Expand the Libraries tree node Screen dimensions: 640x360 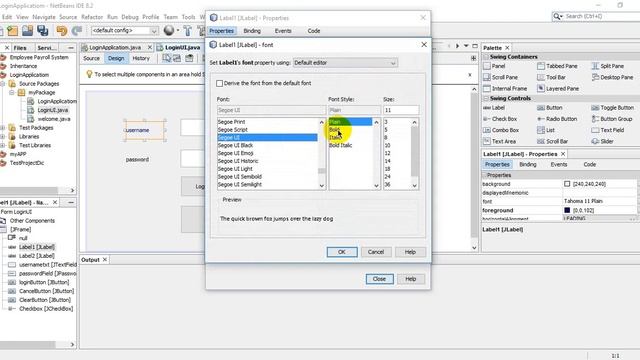point(2,136)
